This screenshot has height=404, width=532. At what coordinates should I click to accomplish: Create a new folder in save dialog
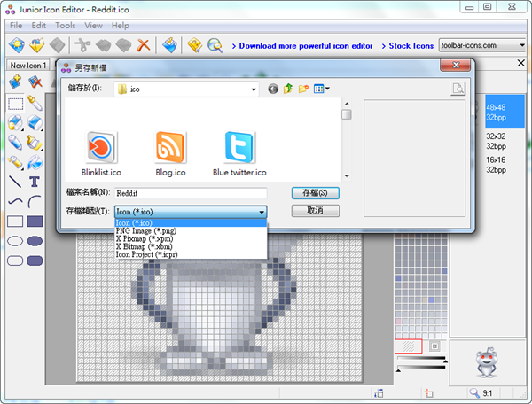coord(303,89)
